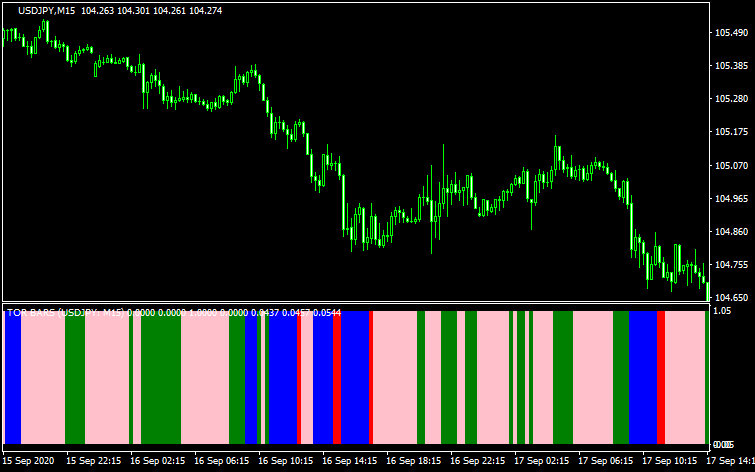Select the current price marker at 104.650
Image resolution: width=755 pixels, height=472 pixels.
tap(732, 297)
